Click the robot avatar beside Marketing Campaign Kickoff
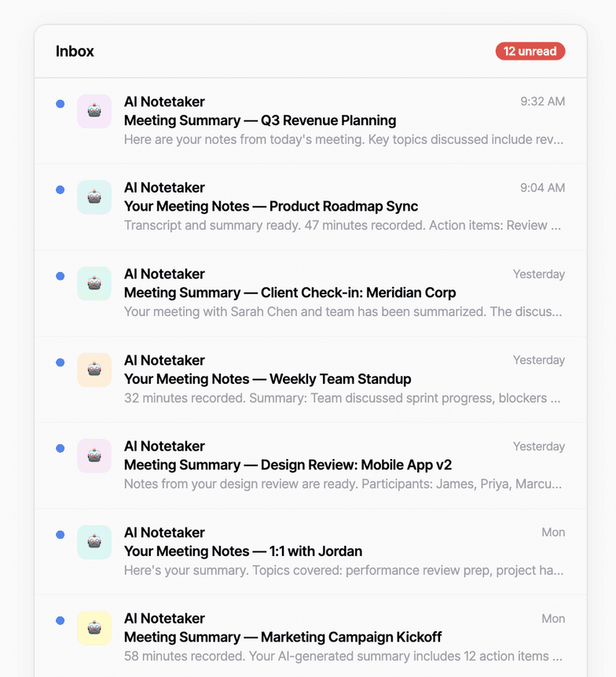 [94, 628]
